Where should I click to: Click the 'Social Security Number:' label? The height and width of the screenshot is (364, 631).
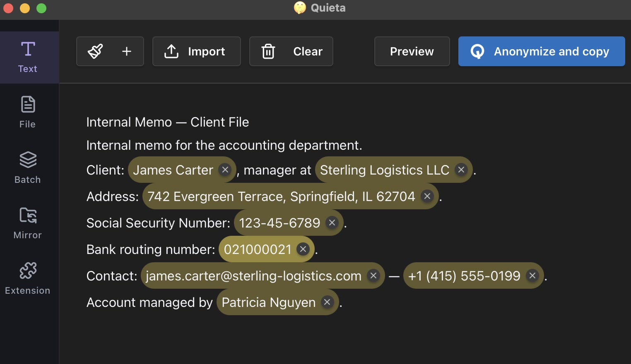coord(158,223)
